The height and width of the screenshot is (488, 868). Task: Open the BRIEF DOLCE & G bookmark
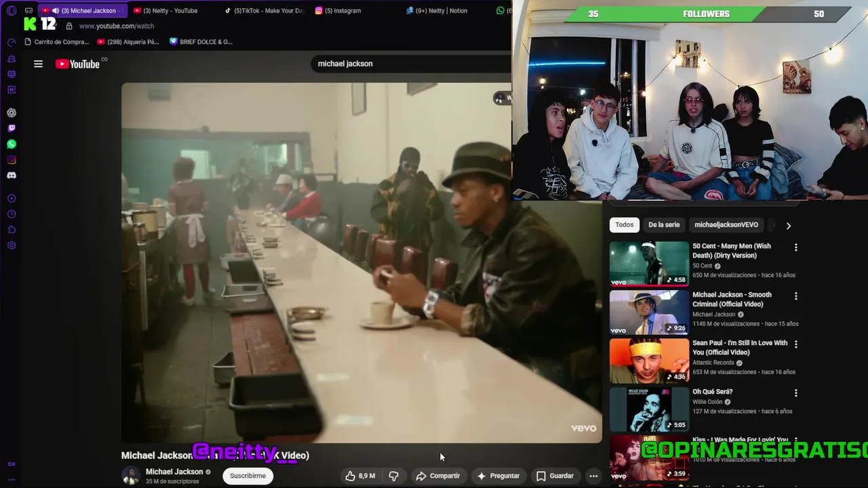coord(201,42)
